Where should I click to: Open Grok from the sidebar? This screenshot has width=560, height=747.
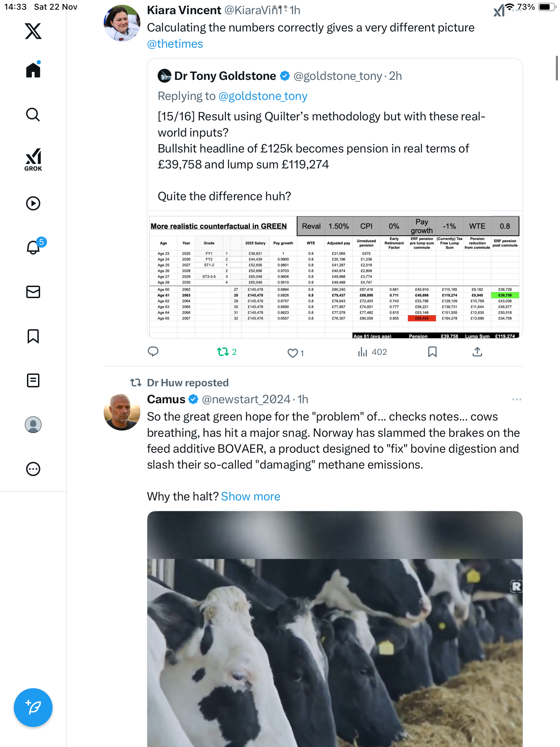(33, 159)
